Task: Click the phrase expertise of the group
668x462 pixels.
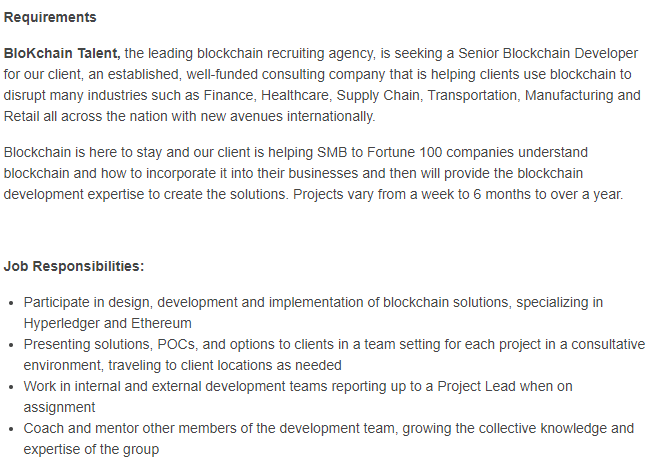Action: pos(91,449)
